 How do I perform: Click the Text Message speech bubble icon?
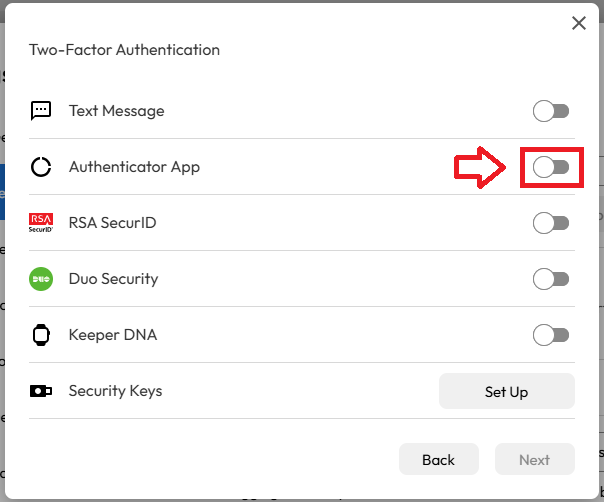pyautogui.click(x=41, y=111)
